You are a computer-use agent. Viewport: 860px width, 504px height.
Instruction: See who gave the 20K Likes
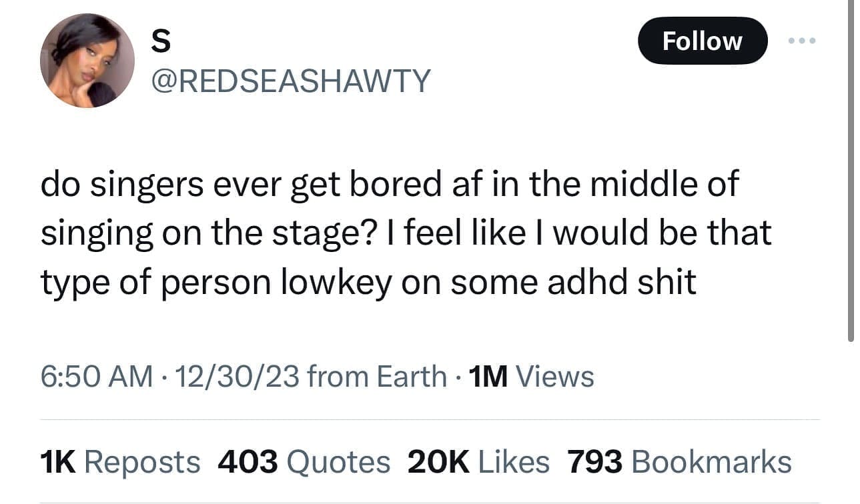(x=478, y=462)
